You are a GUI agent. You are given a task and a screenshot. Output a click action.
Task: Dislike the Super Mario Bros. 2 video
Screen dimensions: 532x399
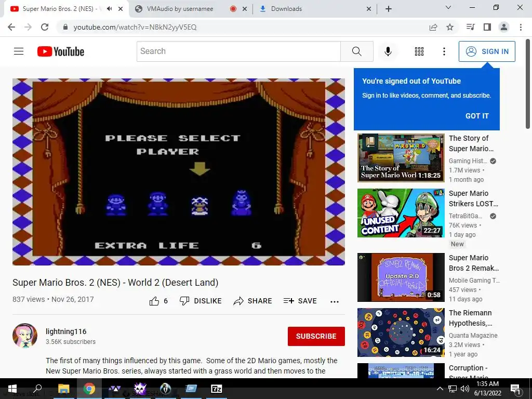click(x=201, y=301)
